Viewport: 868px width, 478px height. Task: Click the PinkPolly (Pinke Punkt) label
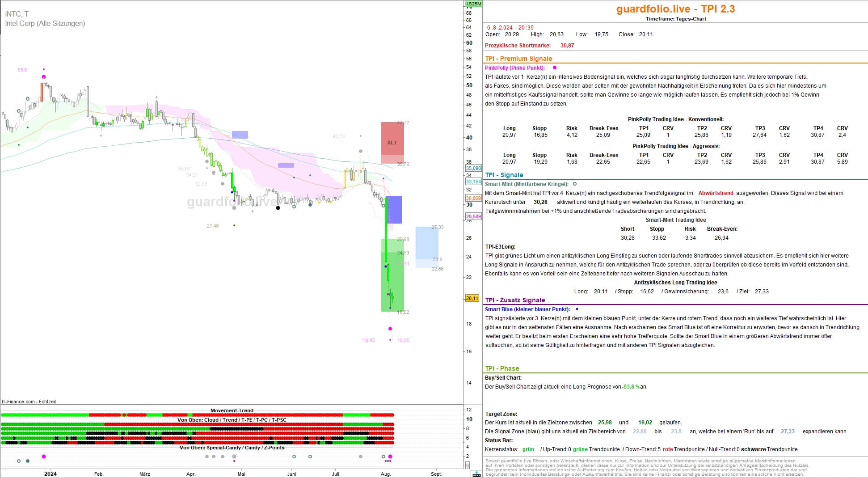(x=515, y=68)
